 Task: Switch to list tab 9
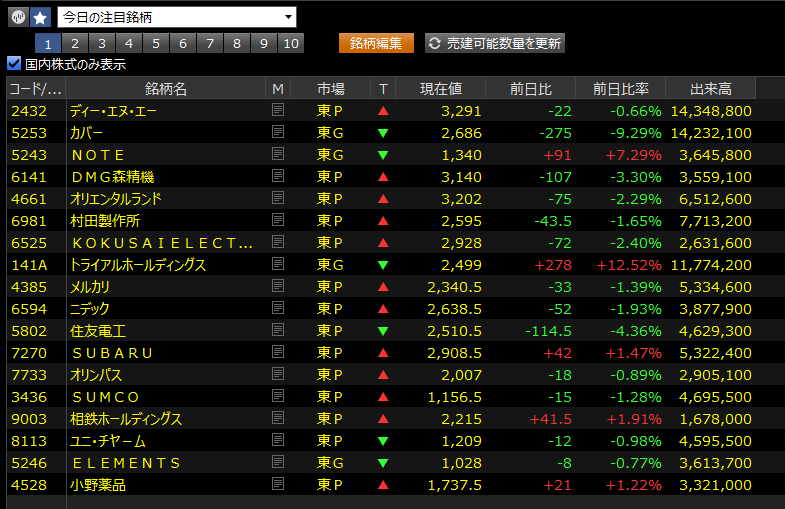click(264, 44)
